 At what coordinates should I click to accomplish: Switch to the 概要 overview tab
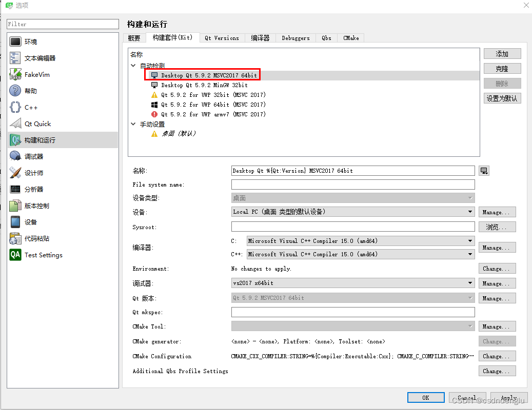pyautogui.click(x=134, y=38)
